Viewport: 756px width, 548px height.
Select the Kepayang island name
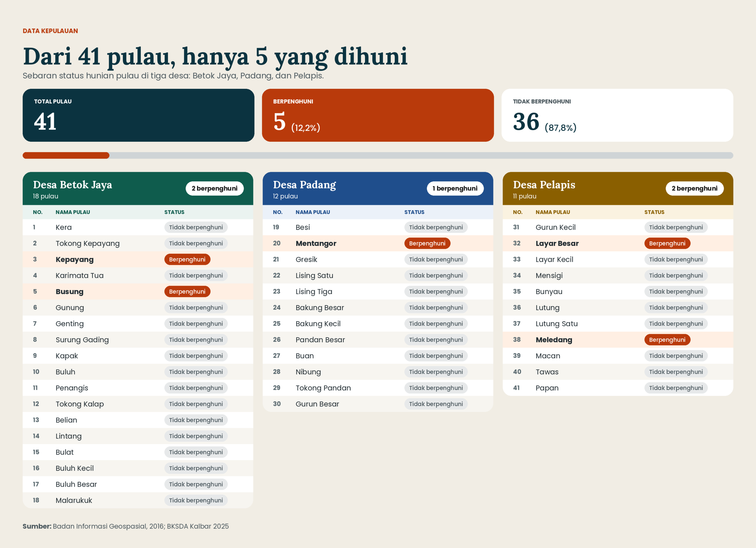75,259
